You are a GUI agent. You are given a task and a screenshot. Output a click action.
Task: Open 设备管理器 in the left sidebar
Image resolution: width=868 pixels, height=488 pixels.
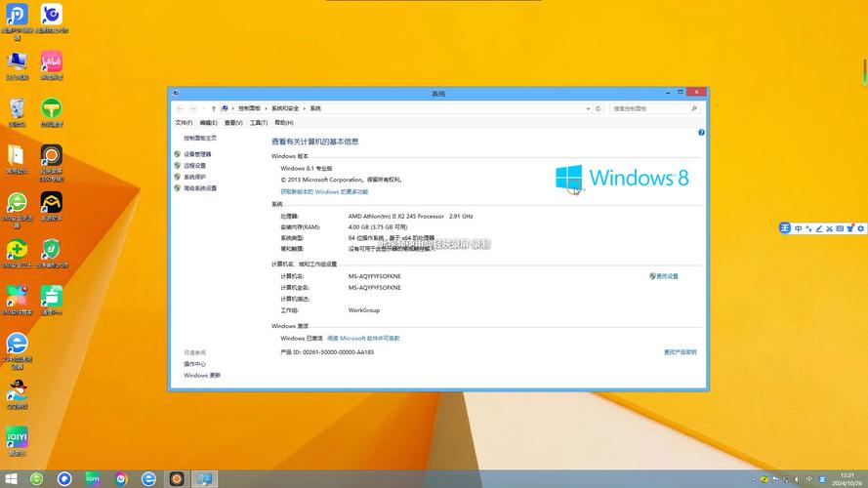click(x=197, y=154)
